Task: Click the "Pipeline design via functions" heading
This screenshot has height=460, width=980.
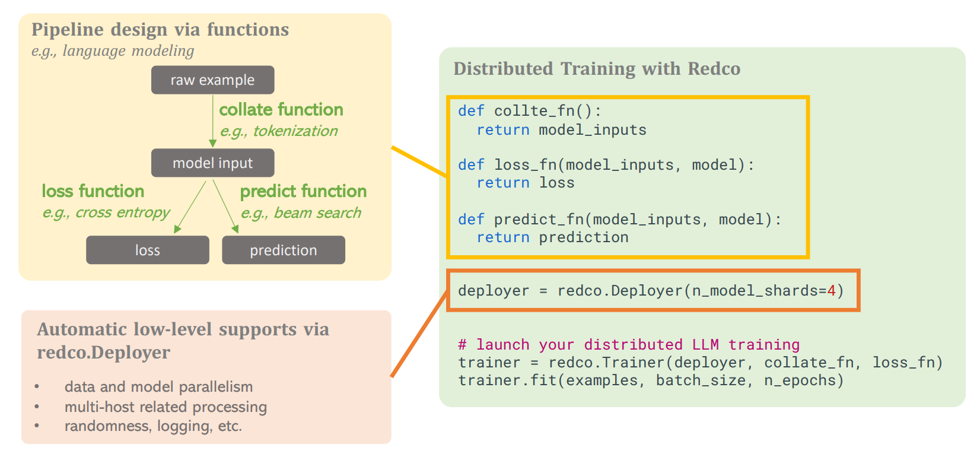Action: [x=160, y=30]
